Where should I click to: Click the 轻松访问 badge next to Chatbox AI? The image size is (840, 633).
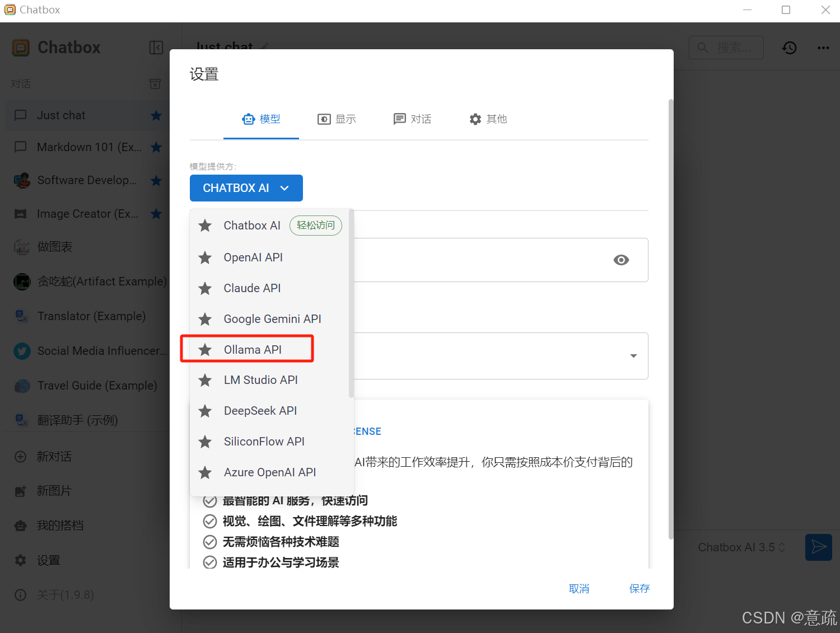click(316, 226)
